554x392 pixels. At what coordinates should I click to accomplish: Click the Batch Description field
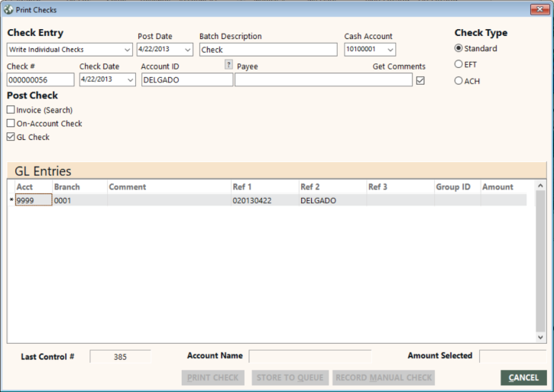(x=268, y=50)
